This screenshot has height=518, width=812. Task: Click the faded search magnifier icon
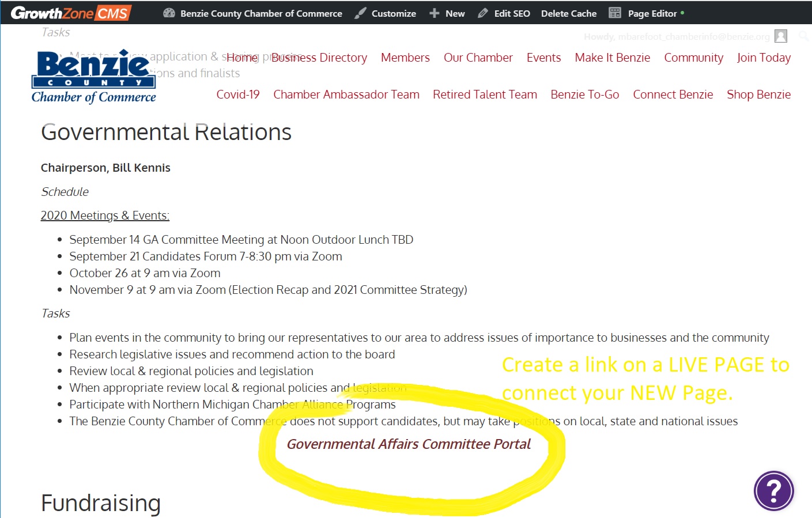pos(803,36)
